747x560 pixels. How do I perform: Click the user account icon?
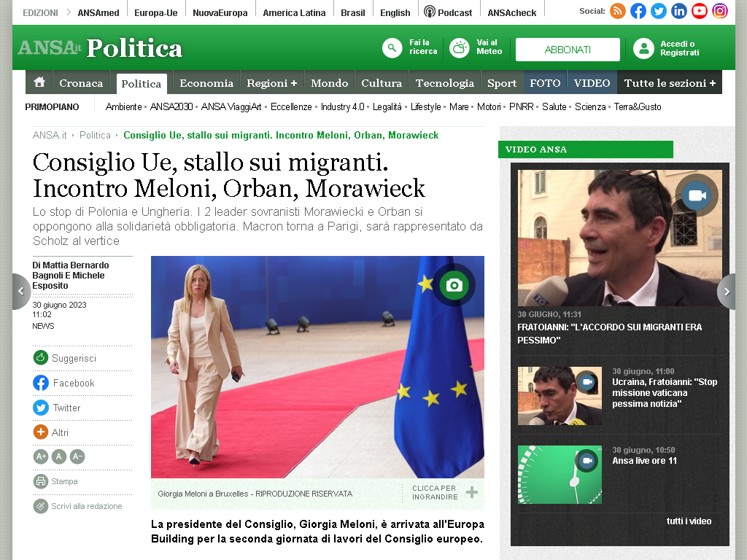coord(643,49)
